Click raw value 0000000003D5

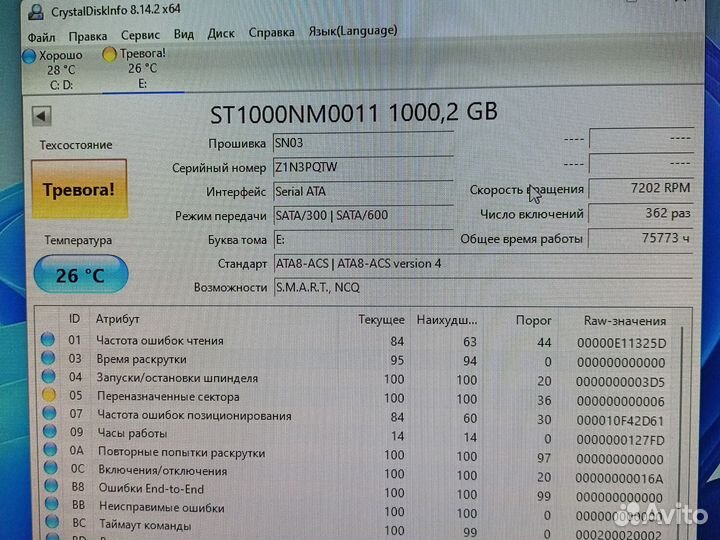click(x=619, y=382)
